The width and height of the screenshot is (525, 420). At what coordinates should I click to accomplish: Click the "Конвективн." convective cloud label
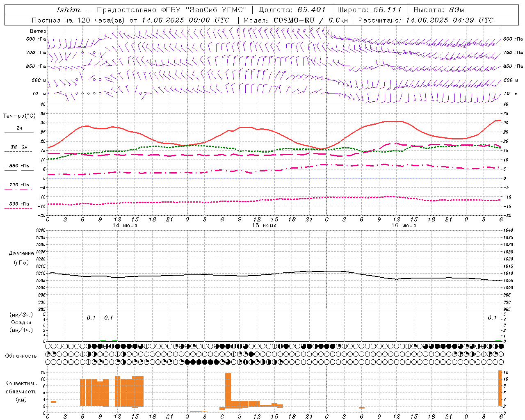(x=21, y=383)
